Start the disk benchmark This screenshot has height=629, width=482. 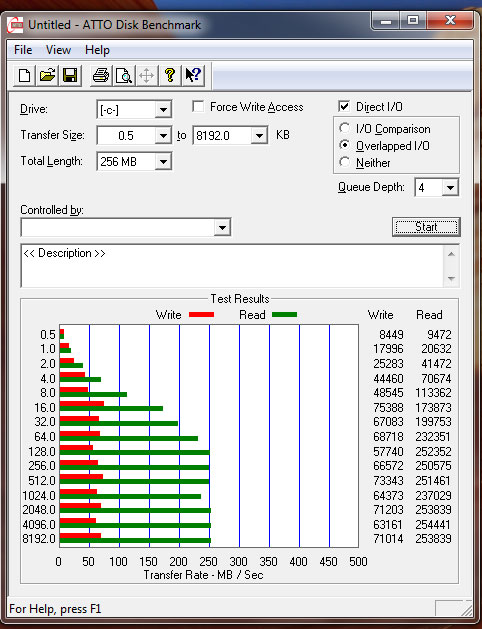coord(426,227)
